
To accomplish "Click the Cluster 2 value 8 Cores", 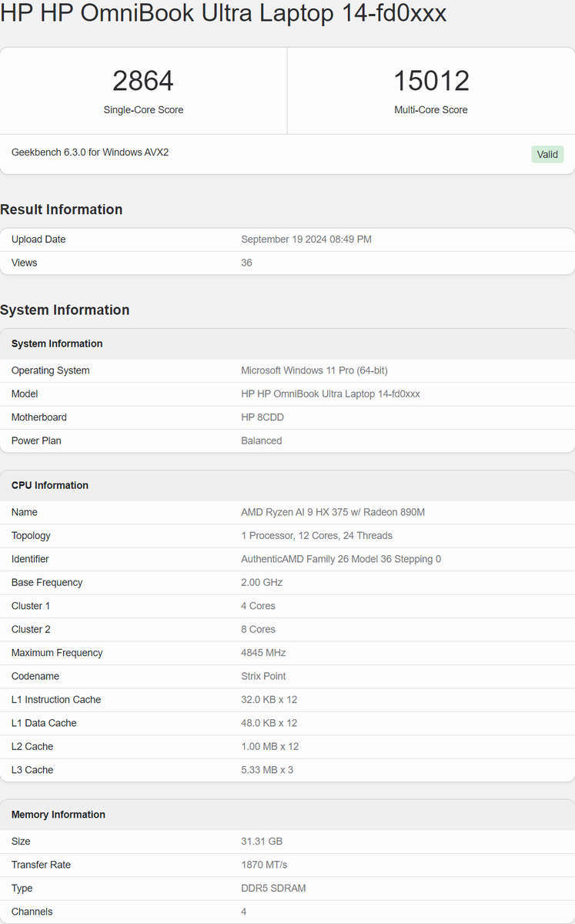I will click(x=258, y=629).
